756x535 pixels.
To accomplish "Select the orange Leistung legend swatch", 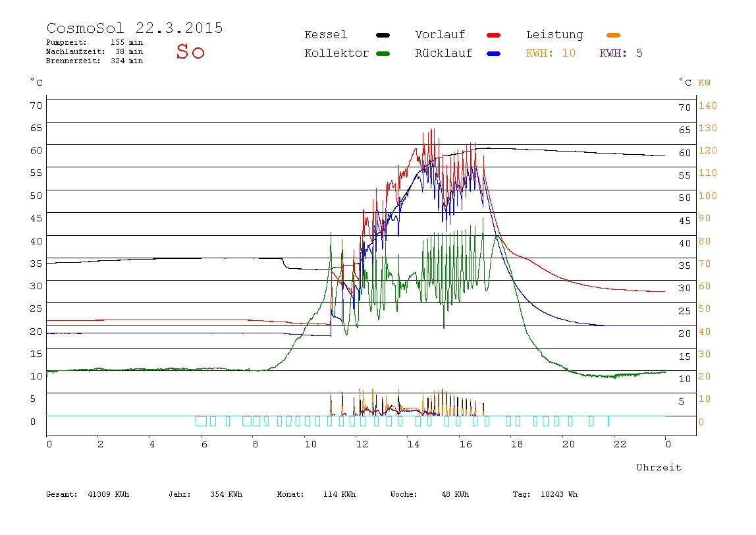I will coord(613,35).
